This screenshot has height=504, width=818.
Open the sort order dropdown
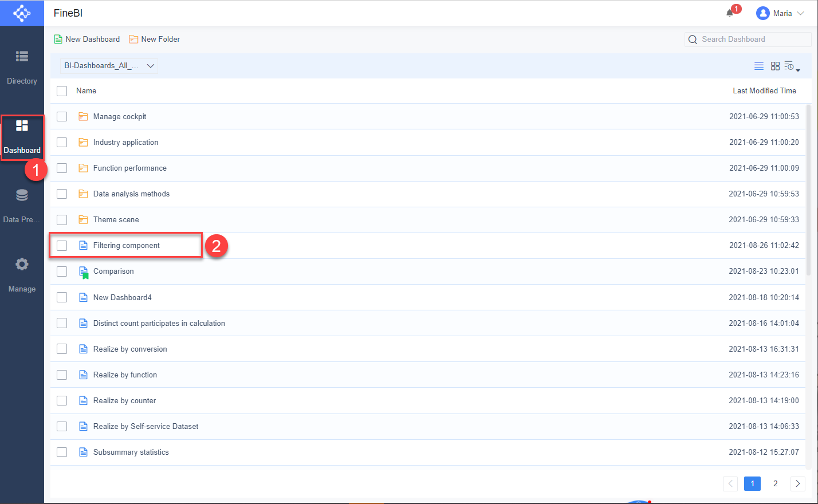792,66
